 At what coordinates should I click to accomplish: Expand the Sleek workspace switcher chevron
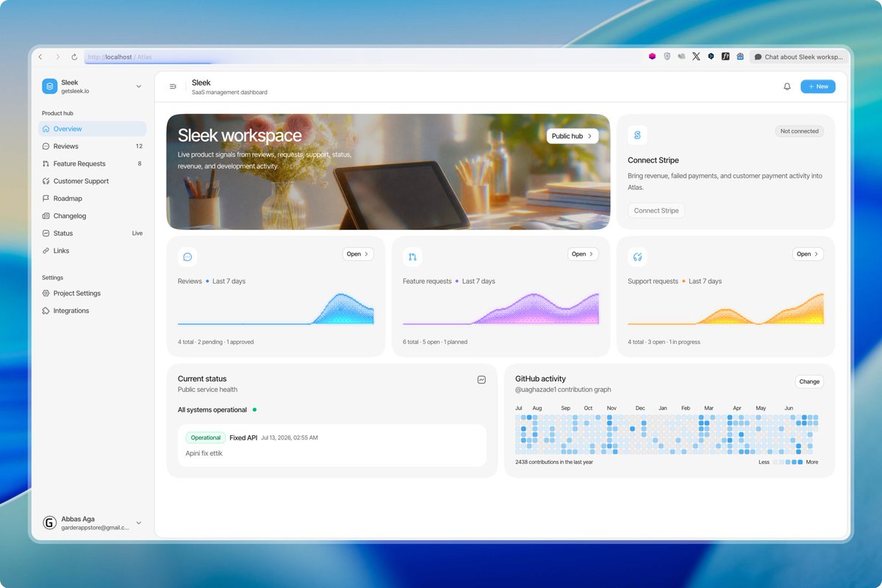point(139,87)
